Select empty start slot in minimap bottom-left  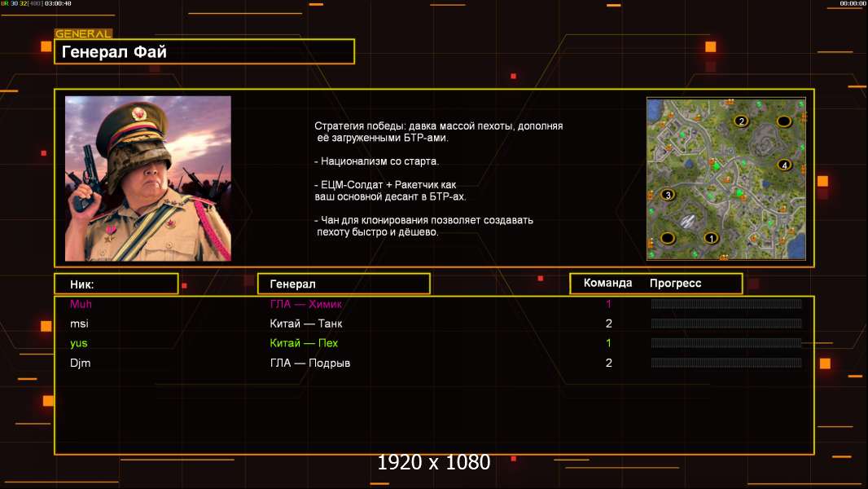[x=668, y=238]
